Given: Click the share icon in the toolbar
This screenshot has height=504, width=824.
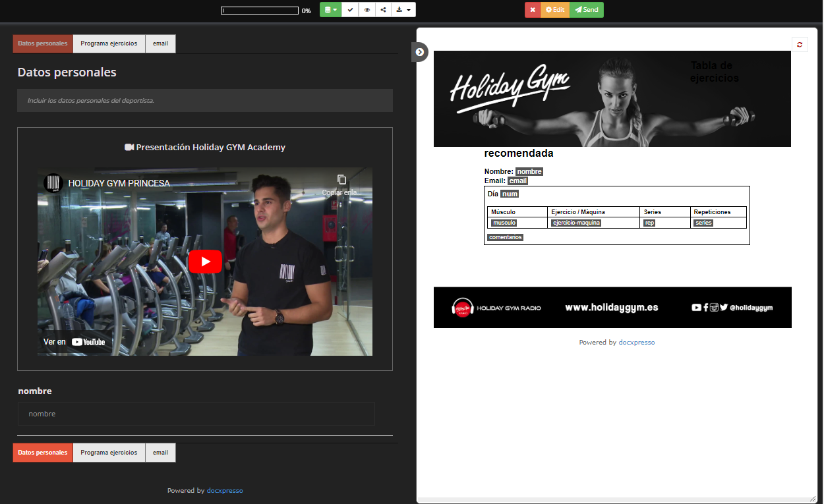Looking at the screenshot, I should [383, 10].
